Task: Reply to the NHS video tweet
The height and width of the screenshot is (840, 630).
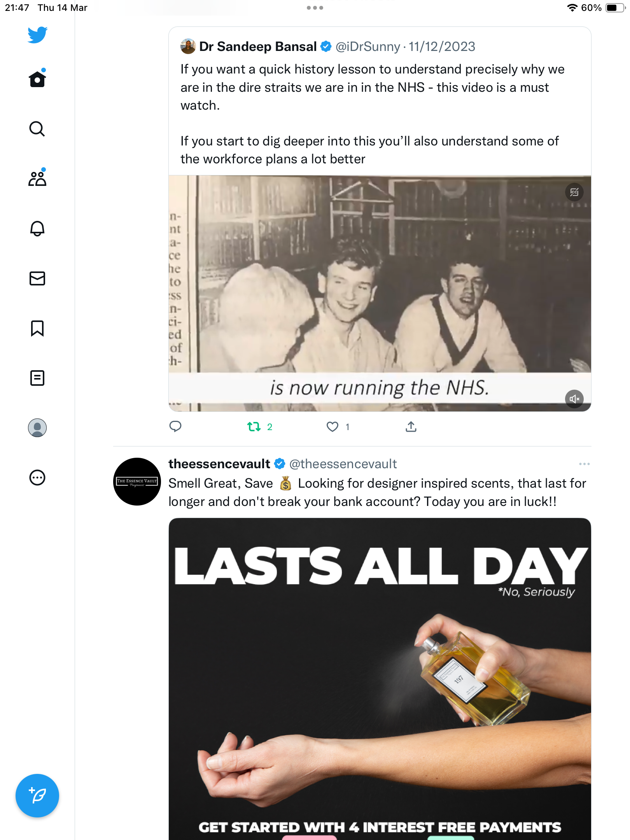Action: [x=175, y=427]
